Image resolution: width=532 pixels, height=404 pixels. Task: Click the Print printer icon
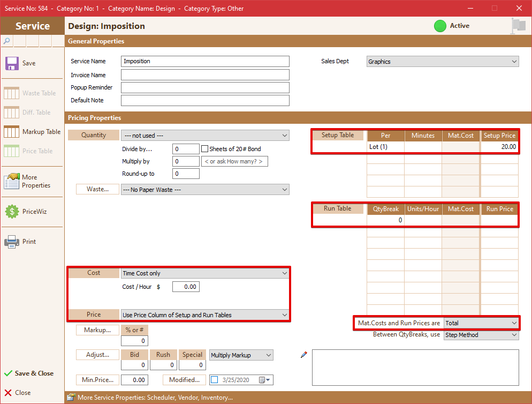(12, 242)
